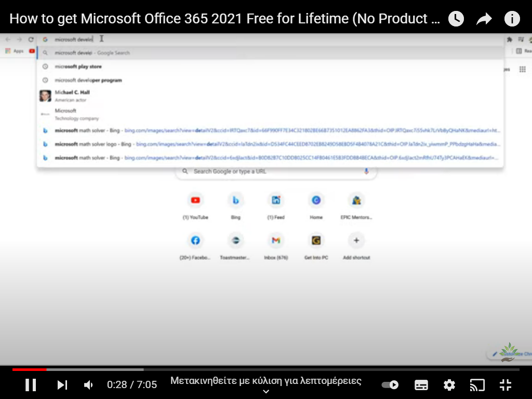Viewport: 532px width, 399px height.
Task: Reload the page in the browser
Action: point(31,39)
